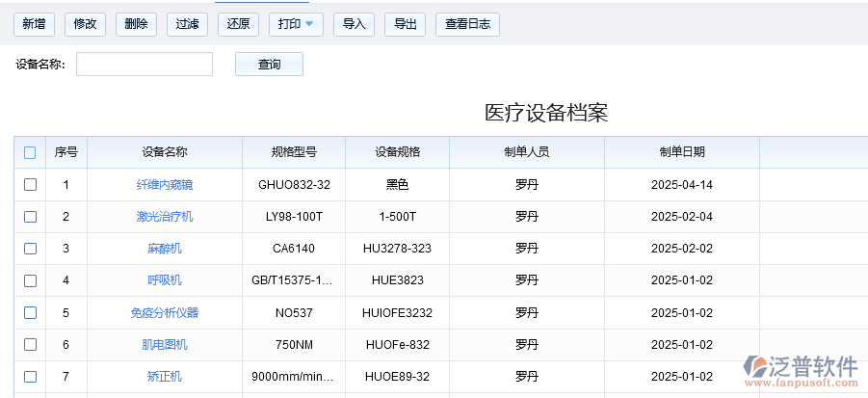Open the 激光治疗机 device record
The height and width of the screenshot is (398, 868).
(164, 217)
